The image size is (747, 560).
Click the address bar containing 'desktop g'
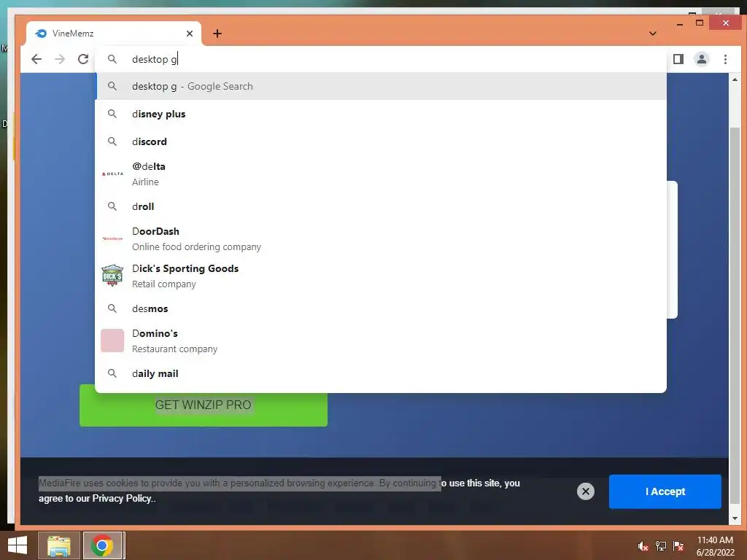380,59
